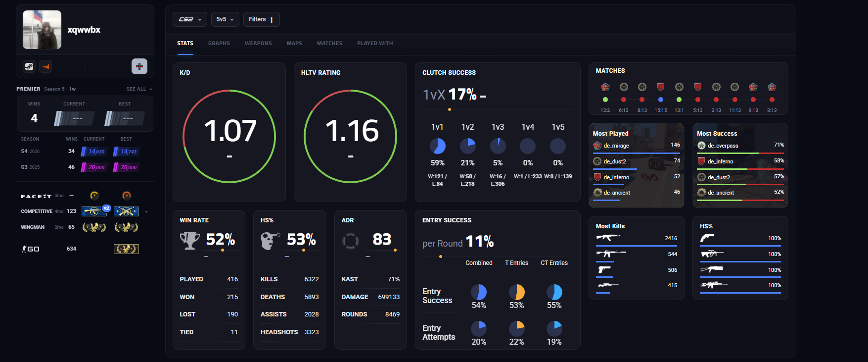The width and height of the screenshot is (868, 362).
Task: Click the AK-47 icon with 2416 kills
Action: [x=608, y=238]
